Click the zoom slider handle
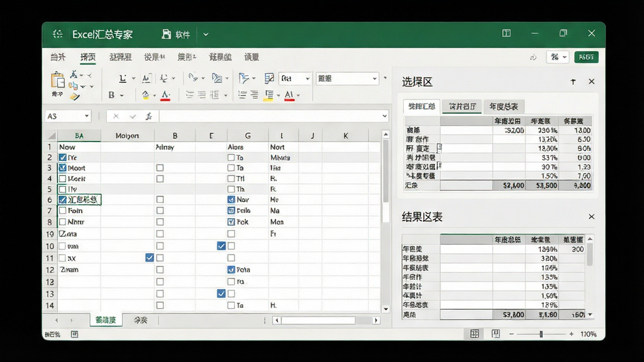 coord(541,334)
